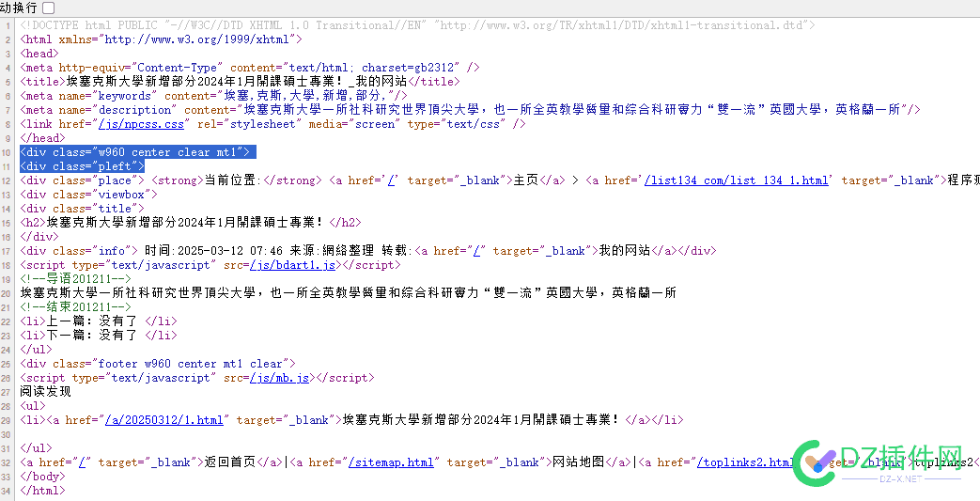Click the </body> tag on line 33

tap(42, 476)
